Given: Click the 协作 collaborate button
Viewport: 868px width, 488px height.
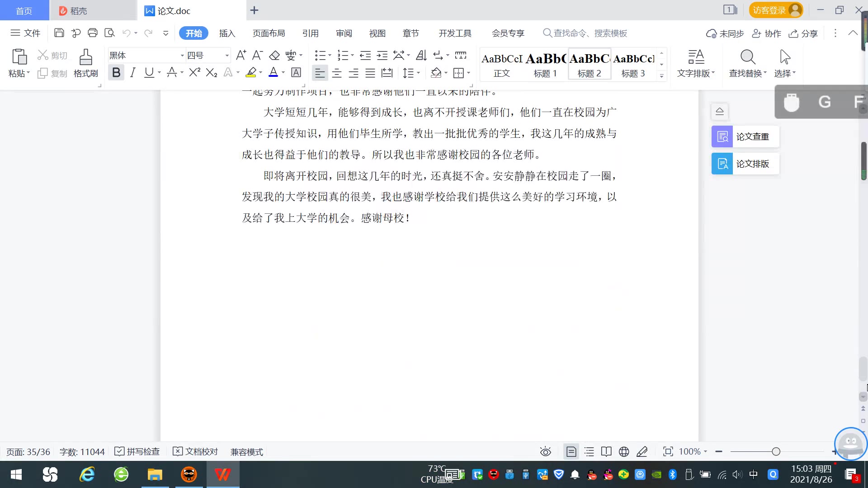Looking at the screenshot, I should click(x=767, y=33).
